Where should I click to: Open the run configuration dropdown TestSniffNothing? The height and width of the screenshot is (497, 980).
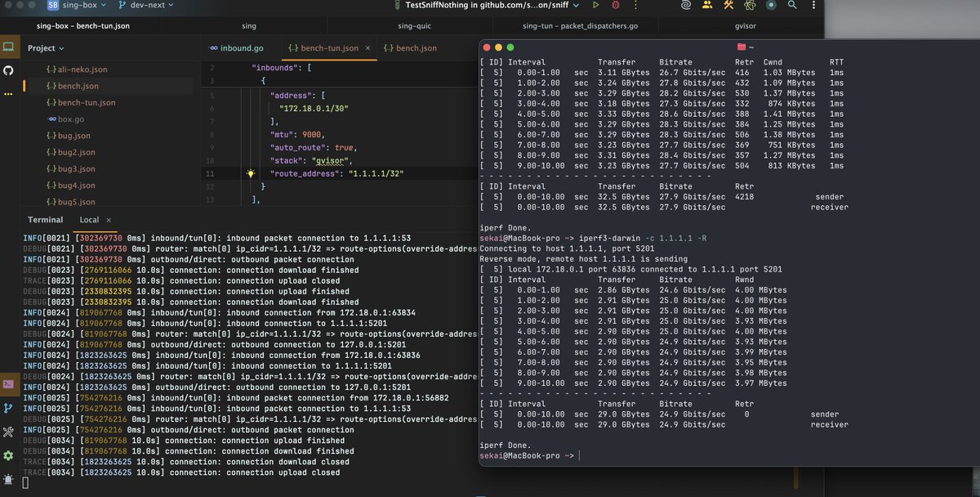[x=491, y=5]
